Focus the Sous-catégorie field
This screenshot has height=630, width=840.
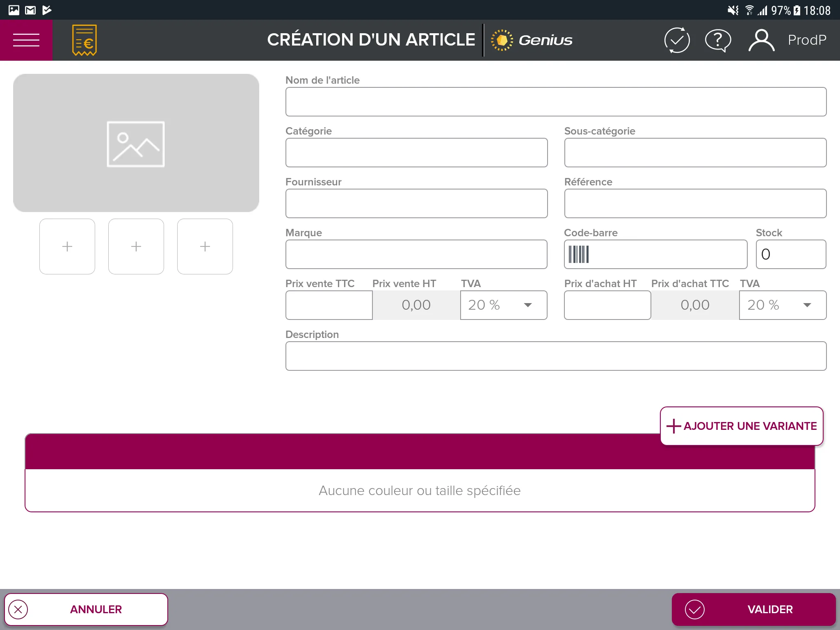695,153
